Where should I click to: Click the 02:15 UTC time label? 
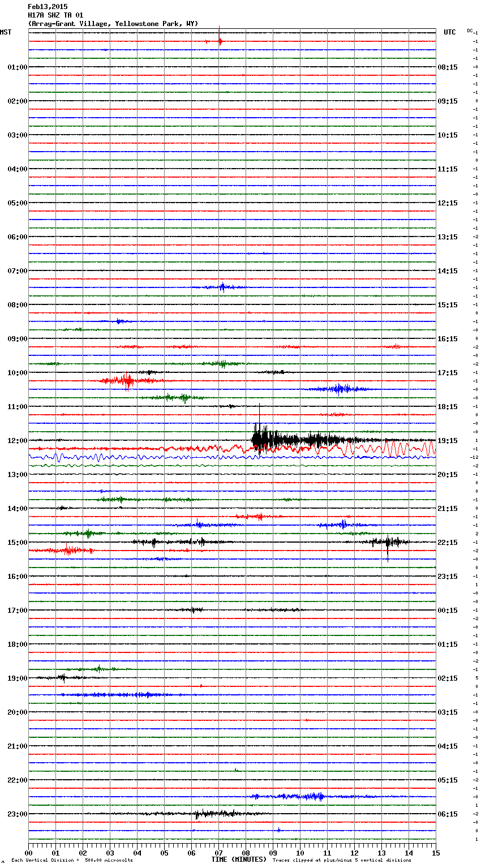[448, 678]
